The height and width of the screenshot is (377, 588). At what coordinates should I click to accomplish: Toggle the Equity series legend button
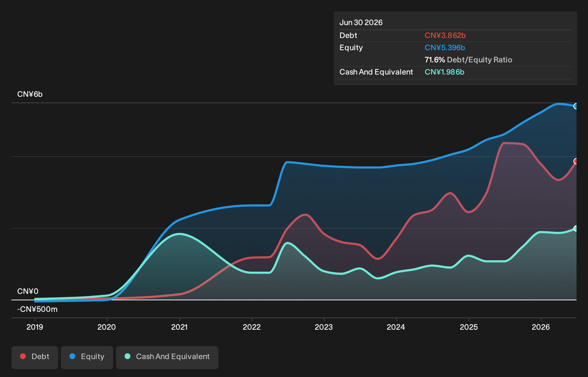click(x=87, y=357)
